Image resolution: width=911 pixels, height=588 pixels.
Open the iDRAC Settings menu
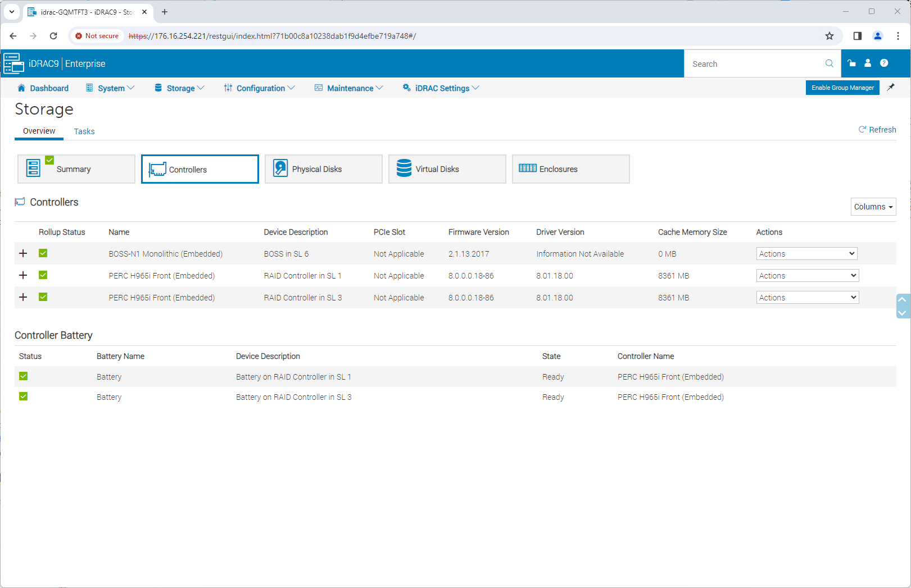pyautogui.click(x=441, y=88)
